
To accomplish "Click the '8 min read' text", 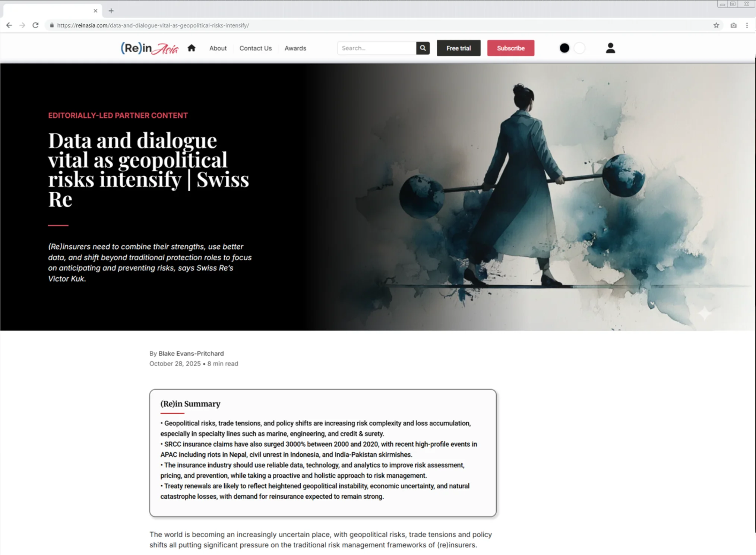I will point(223,364).
